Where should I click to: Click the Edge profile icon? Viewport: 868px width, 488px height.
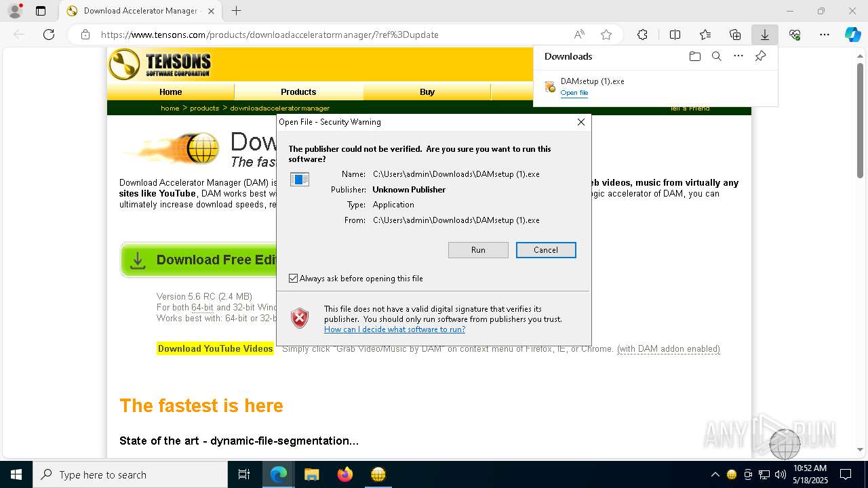[14, 11]
